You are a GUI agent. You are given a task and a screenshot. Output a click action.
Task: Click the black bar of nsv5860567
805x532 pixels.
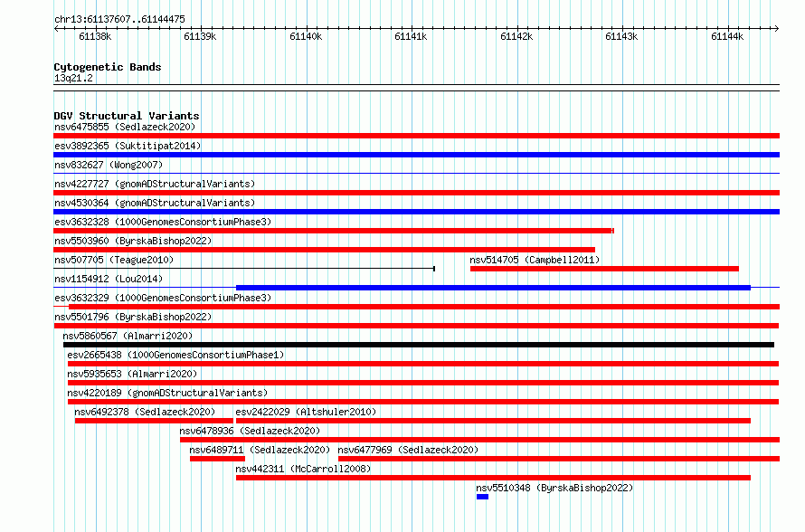tap(419, 345)
